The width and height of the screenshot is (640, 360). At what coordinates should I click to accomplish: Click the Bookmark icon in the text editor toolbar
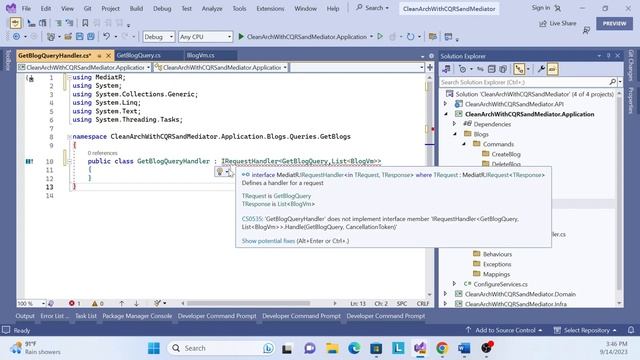point(85,23)
